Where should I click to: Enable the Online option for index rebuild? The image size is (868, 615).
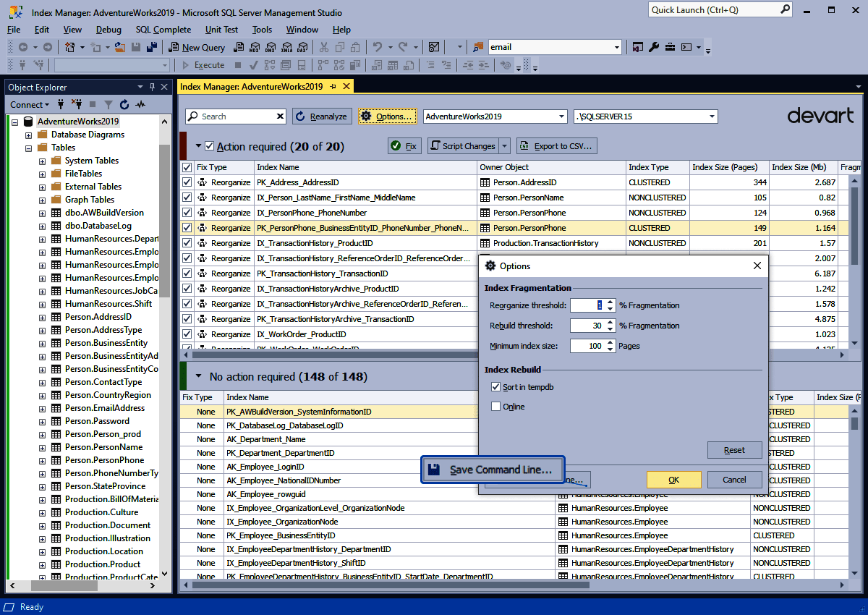pyautogui.click(x=496, y=406)
